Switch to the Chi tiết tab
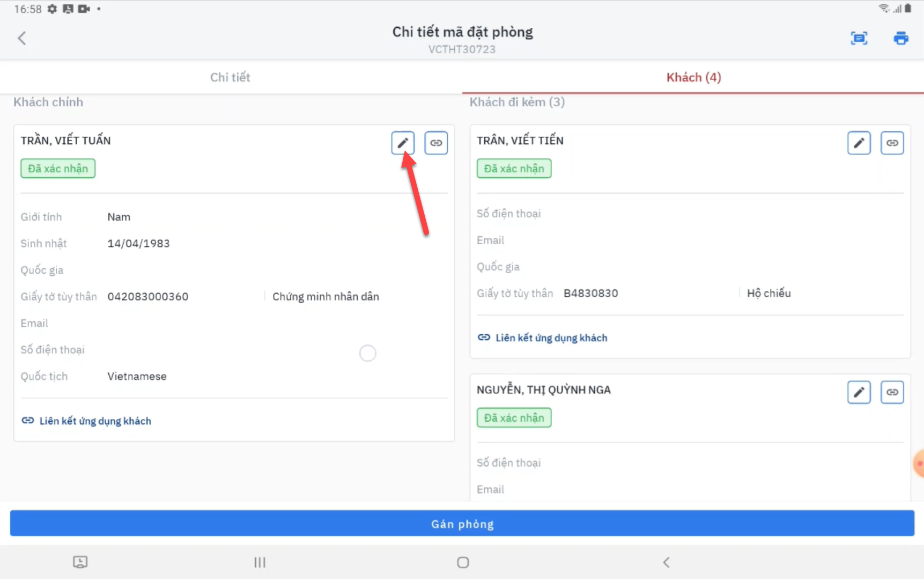Screen dimensions: 924x579 [231, 77]
